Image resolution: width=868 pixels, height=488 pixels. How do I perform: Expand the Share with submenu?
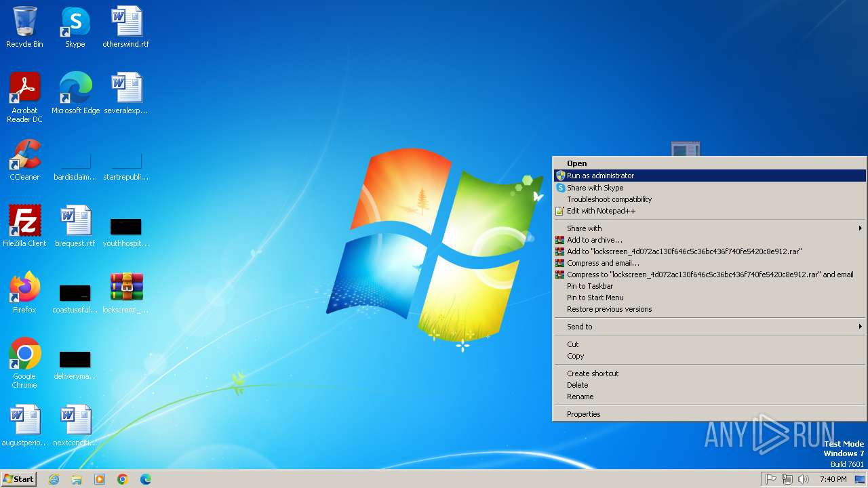coord(710,228)
